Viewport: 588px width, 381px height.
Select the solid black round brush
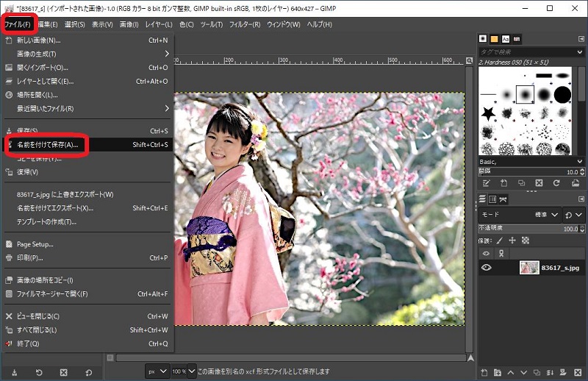(x=562, y=94)
